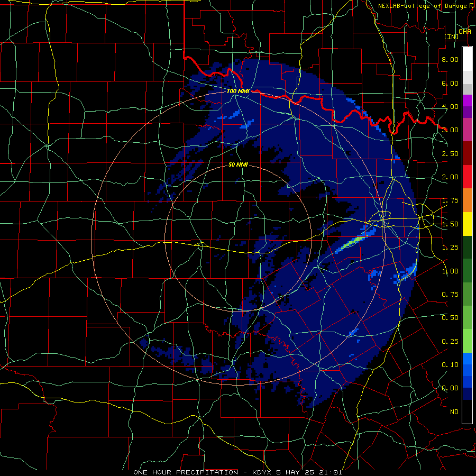Select the pink legend color swatch

(467, 130)
